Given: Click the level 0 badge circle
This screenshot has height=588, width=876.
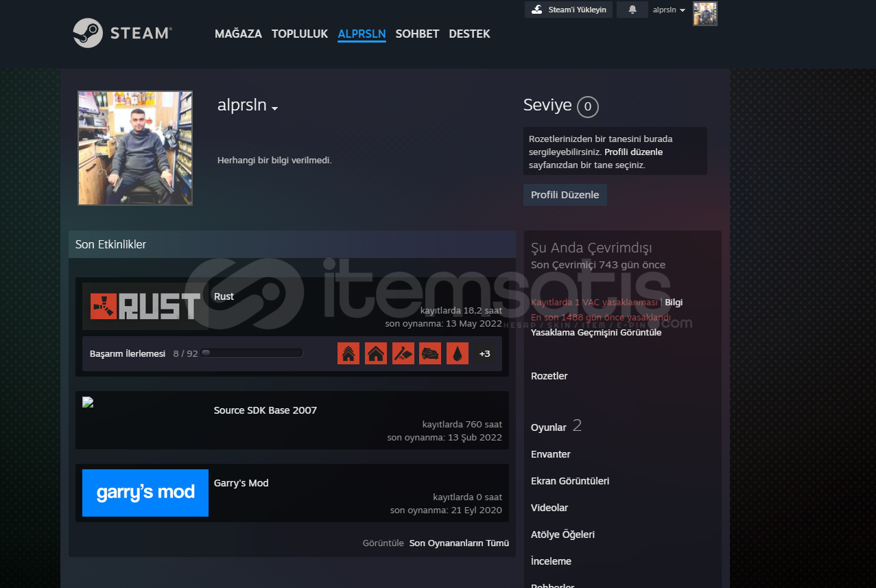Looking at the screenshot, I should [x=588, y=107].
